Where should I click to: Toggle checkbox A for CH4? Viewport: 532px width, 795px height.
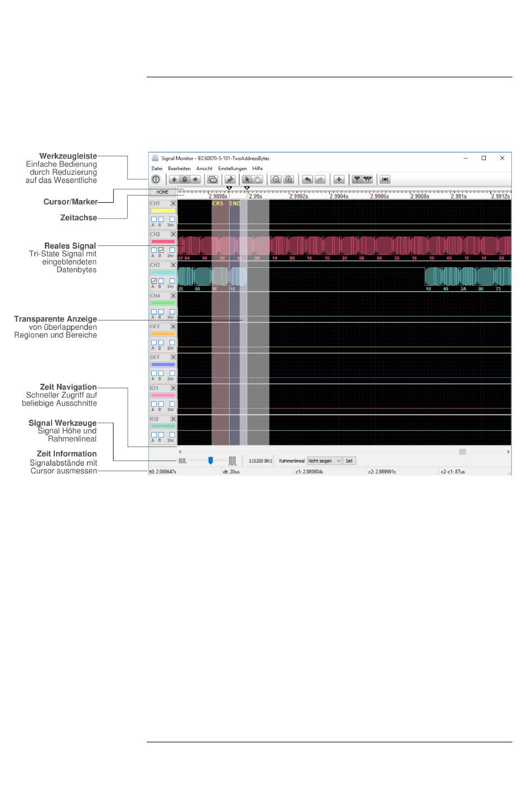pyautogui.click(x=154, y=312)
